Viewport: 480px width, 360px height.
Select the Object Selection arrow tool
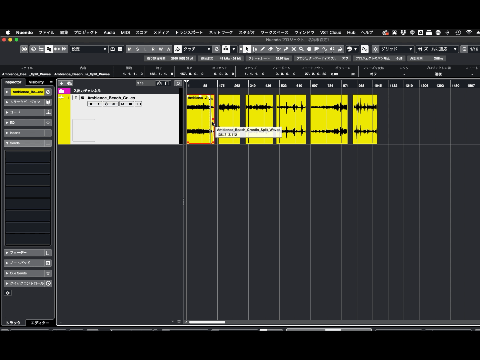247,49
